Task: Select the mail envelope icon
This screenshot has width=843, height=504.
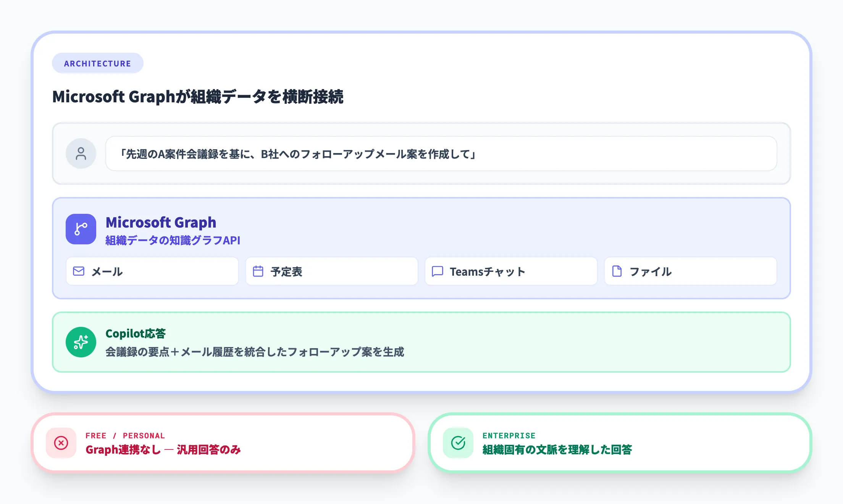Action: click(x=78, y=271)
